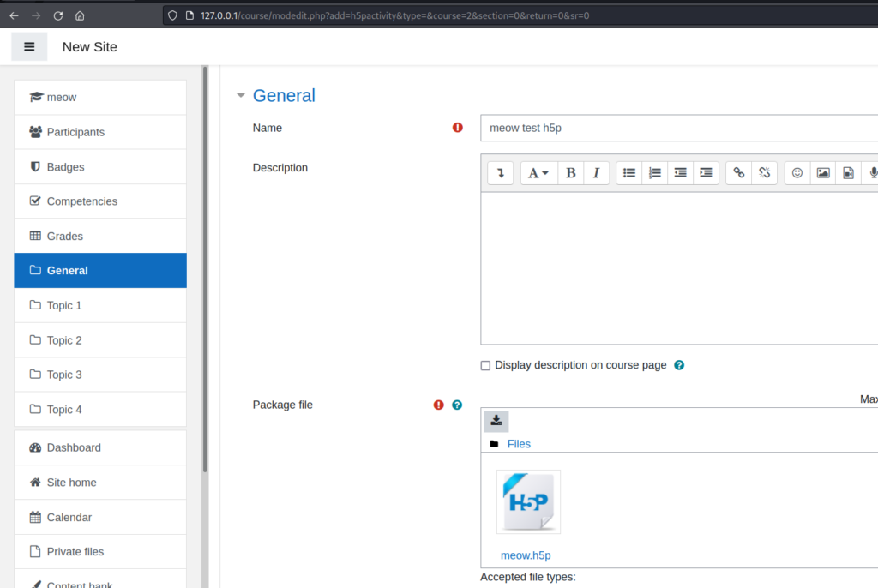Screen dimensions: 878x588
Task: Toggle the hamburger side panel button
Action: pos(29,47)
